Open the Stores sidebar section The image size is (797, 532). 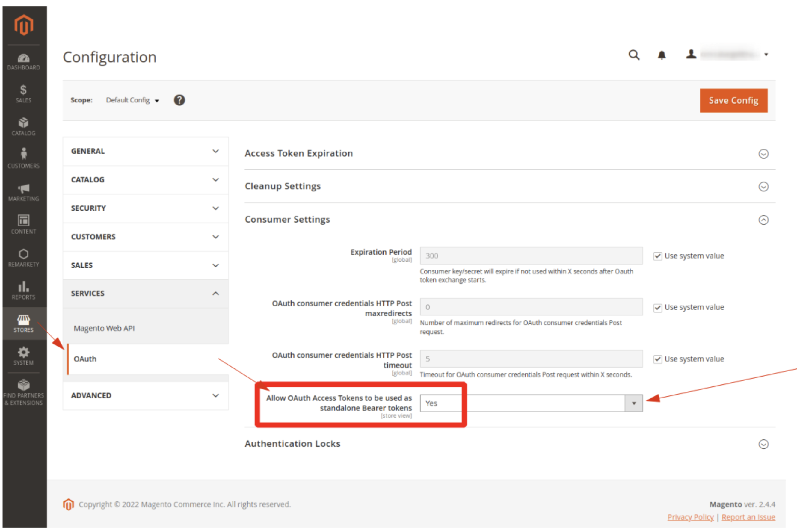(23, 323)
